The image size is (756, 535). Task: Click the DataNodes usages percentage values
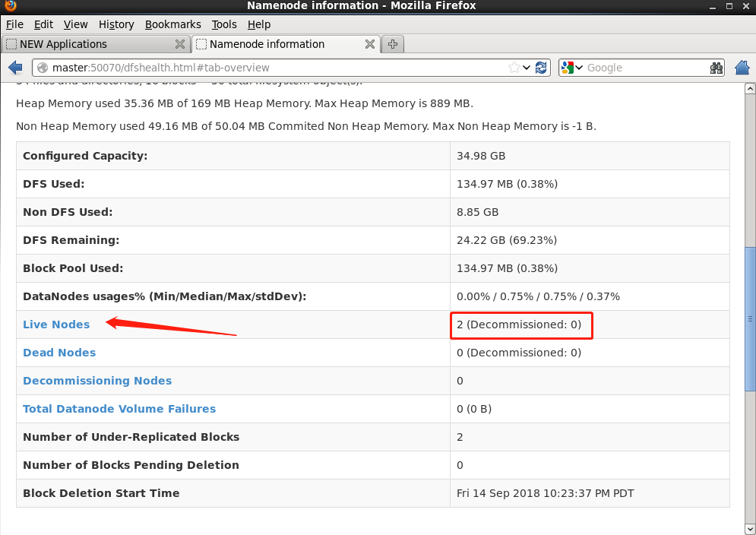[x=538, y=296]
